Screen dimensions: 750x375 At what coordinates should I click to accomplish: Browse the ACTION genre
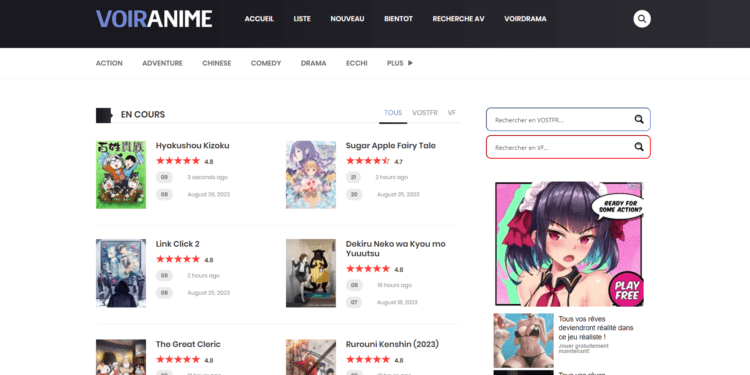coord(109,63)
